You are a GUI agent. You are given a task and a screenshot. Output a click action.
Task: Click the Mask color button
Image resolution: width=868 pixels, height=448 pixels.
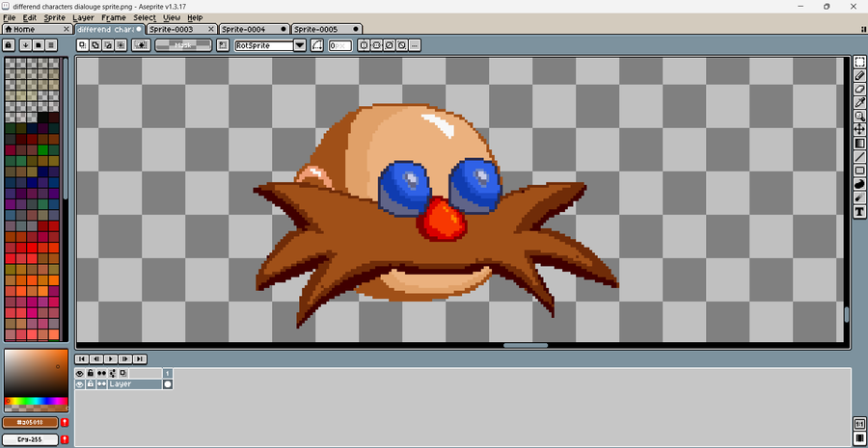[183, 45]
